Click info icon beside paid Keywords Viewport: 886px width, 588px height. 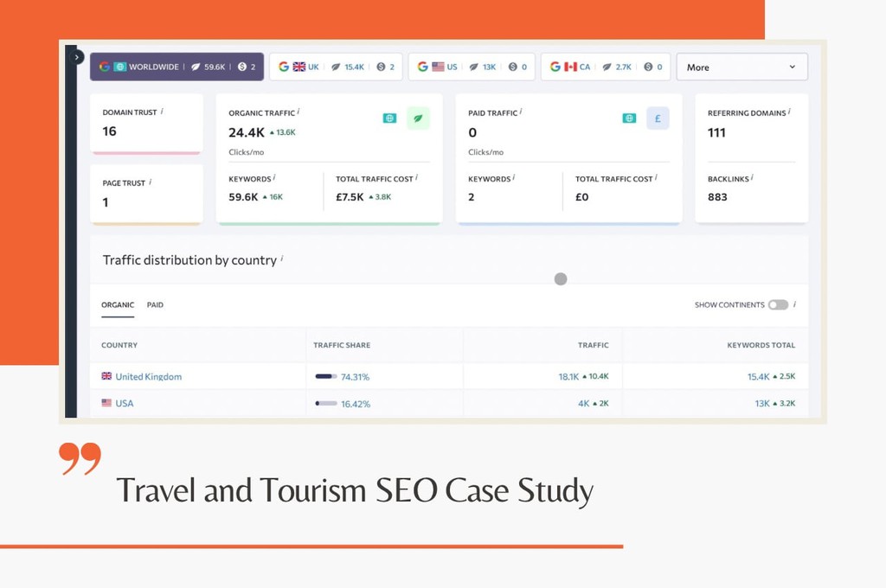(514, 177)
